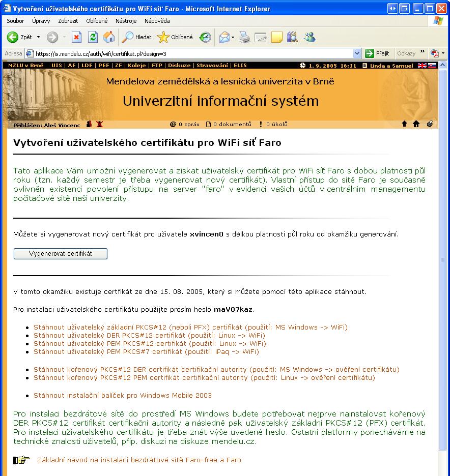The image size is (450, 476).
Task: Open the Úpravy menu
Action: pyautogui.click(x=41, y=21)
